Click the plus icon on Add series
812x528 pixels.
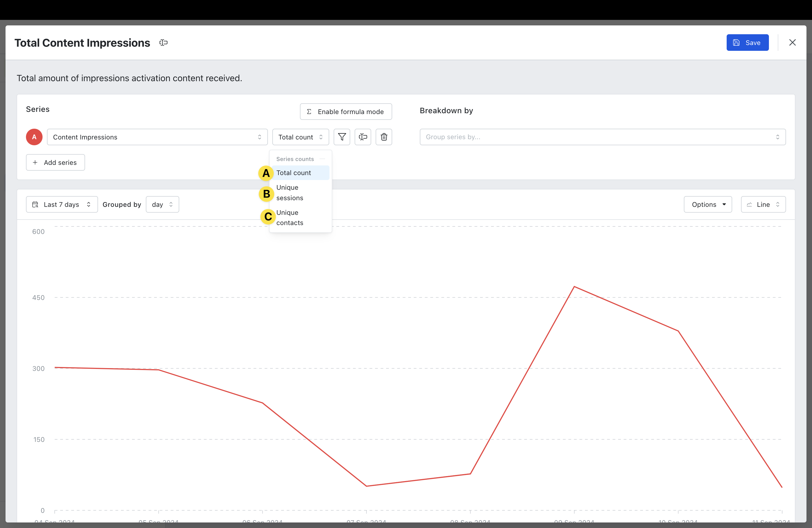35,163
